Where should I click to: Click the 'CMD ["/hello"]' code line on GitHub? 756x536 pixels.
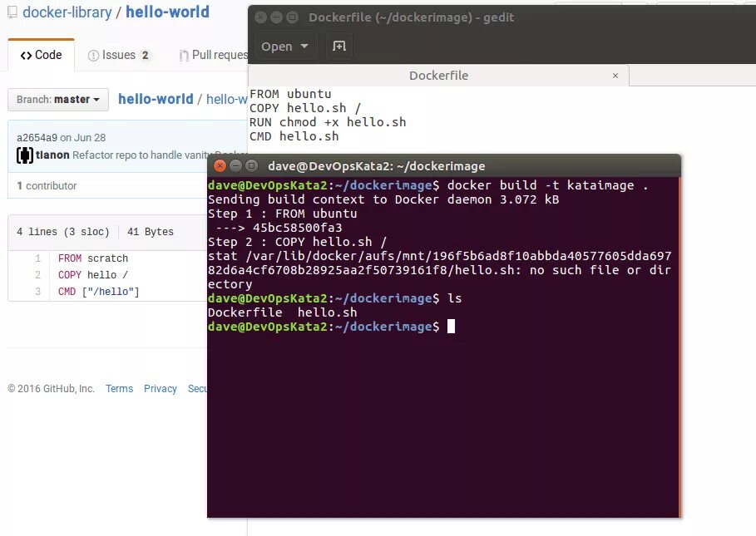pyautogui.click(x=99, y=292)
